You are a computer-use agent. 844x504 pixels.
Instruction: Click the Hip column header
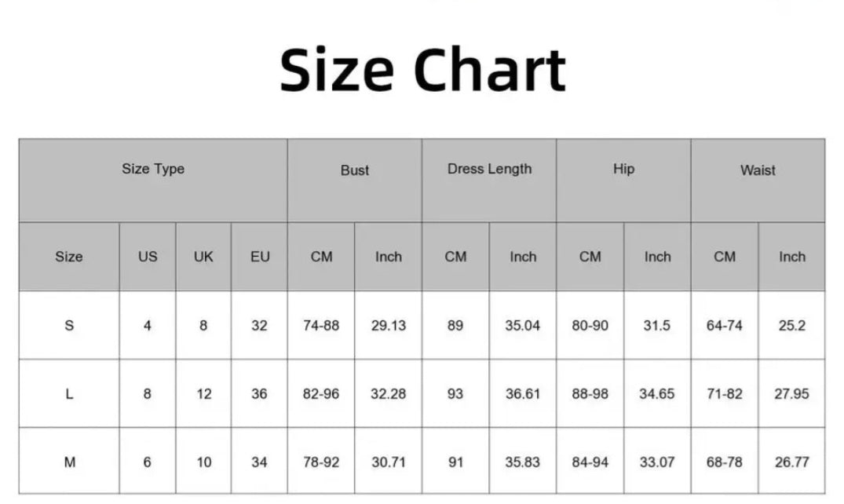(x=624, y=169)
